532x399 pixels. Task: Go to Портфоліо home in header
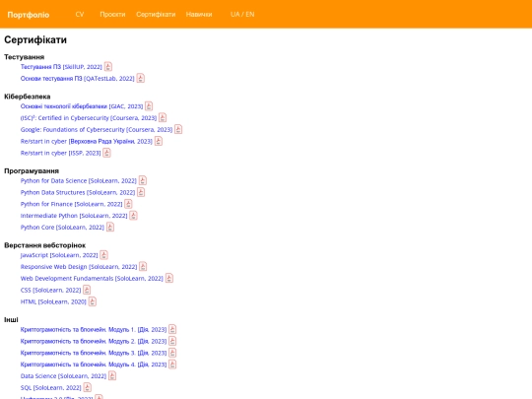tap(29, 15)
